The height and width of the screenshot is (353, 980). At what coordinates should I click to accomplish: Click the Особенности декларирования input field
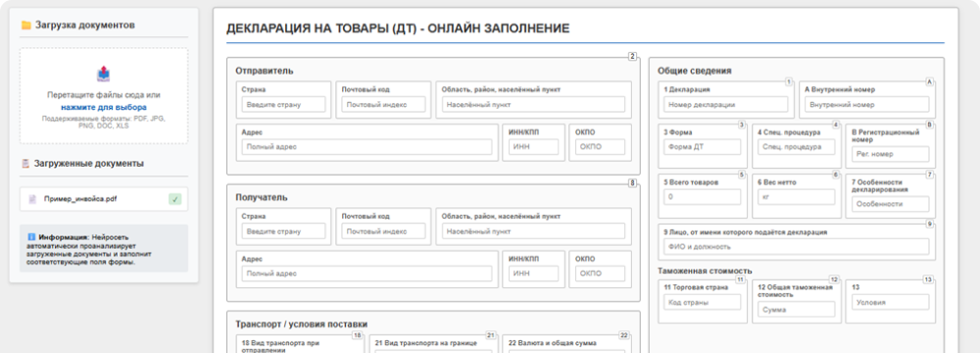pyautogui.click(x=890, y=204)
